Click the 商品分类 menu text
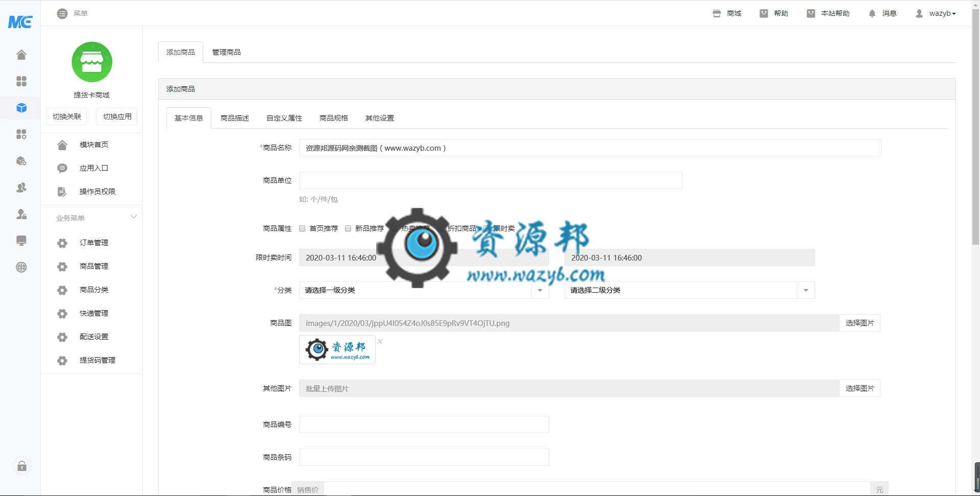Viewport: 980px width, 496px height. point(94,290)
